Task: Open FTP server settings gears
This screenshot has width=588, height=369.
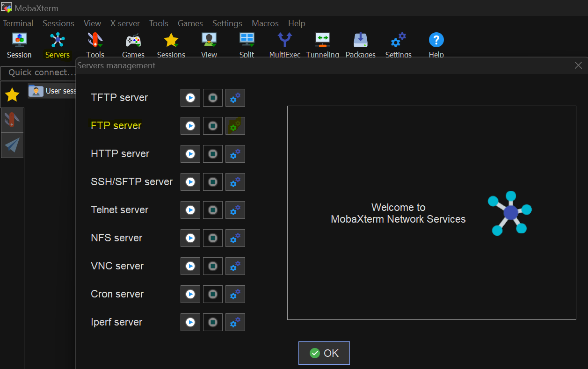Action: click(x=235, y=126)
